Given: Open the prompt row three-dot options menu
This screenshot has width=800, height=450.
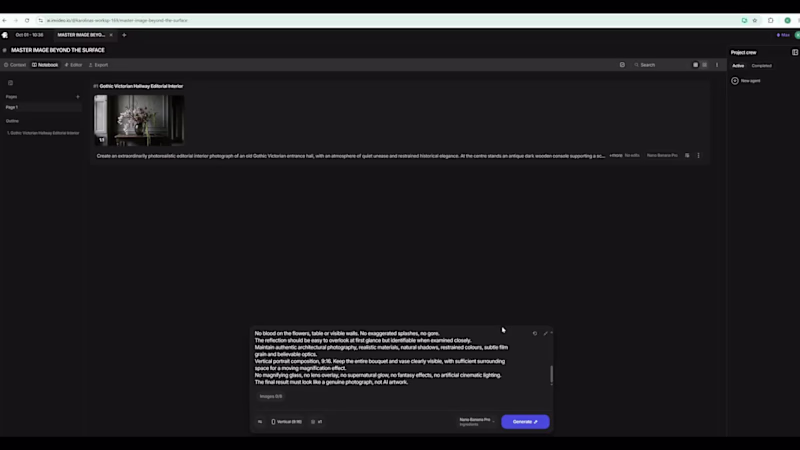Looking at the screenshot, I should [x=698, y=156].
